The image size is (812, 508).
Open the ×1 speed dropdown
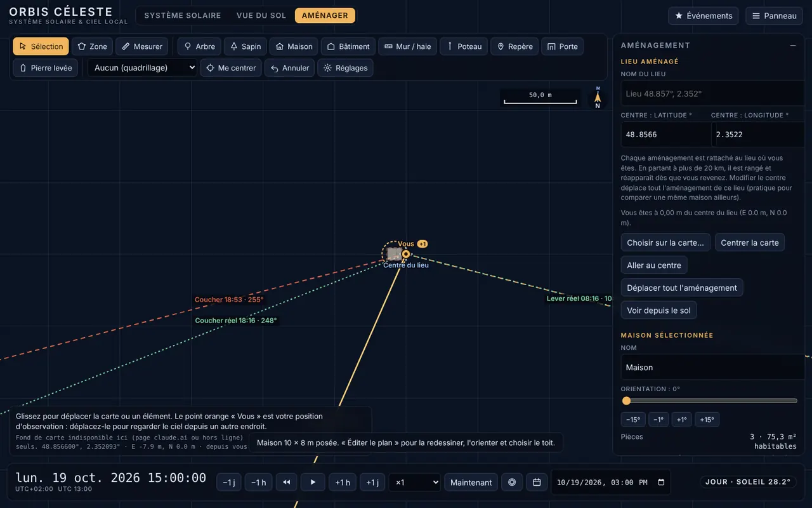coord(414,483)
